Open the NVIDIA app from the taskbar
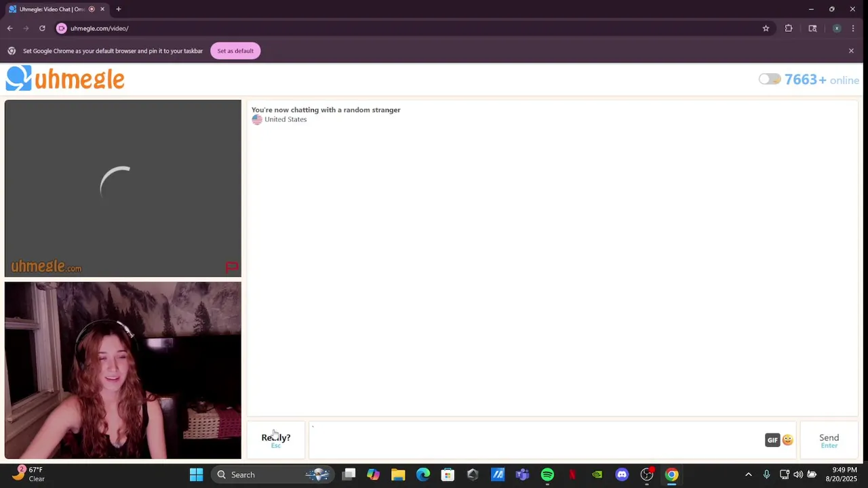Screen dimensions: 868x488 597,474
